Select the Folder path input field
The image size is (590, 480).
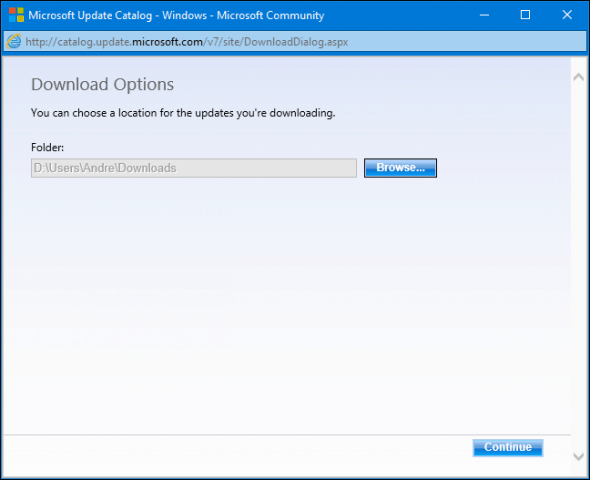tap(194, 168)
